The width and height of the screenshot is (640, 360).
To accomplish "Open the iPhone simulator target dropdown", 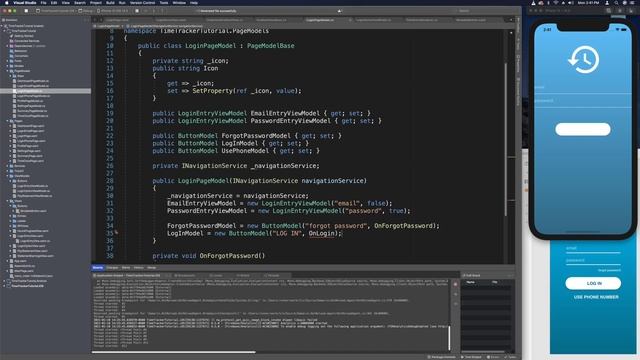I will click(113, 11).
